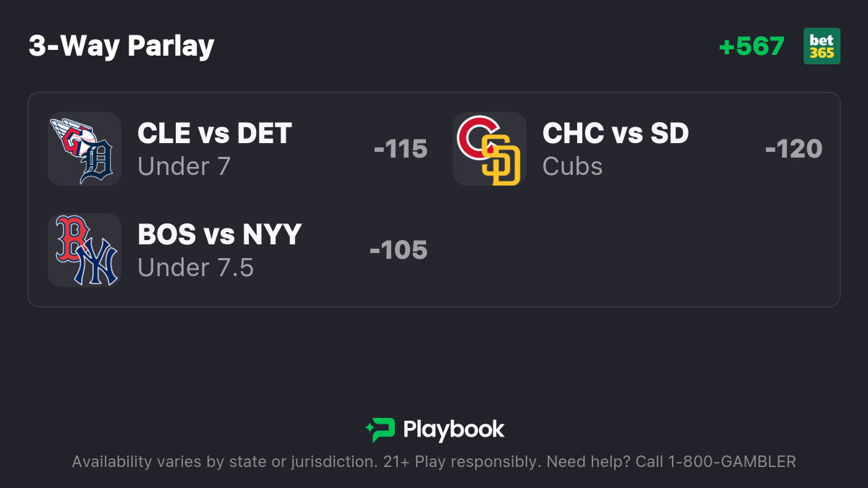868x488 pixels.
Task: Click the -120 odds value
Action: [x=793, y=149]
